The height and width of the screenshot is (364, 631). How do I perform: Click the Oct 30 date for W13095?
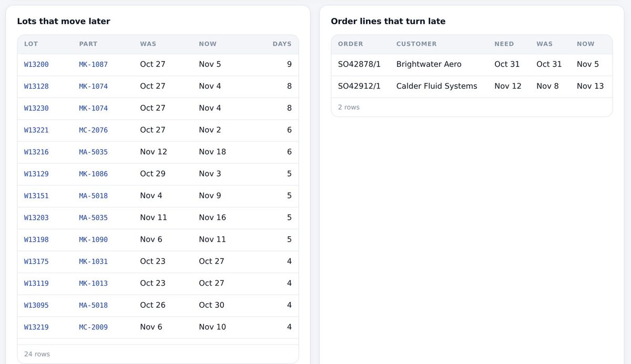point(211,305)
